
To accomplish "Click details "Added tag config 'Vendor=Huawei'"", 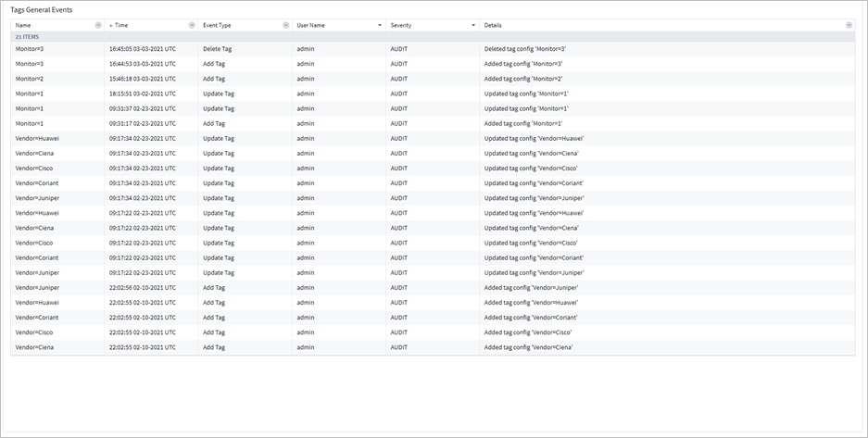I will tap(531, 303).
